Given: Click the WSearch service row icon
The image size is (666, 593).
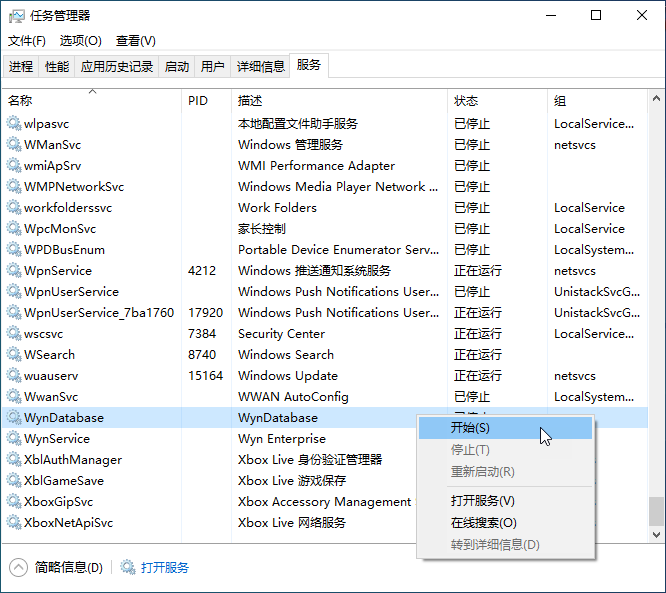Looking at the screenshot, I should (14, 355).
